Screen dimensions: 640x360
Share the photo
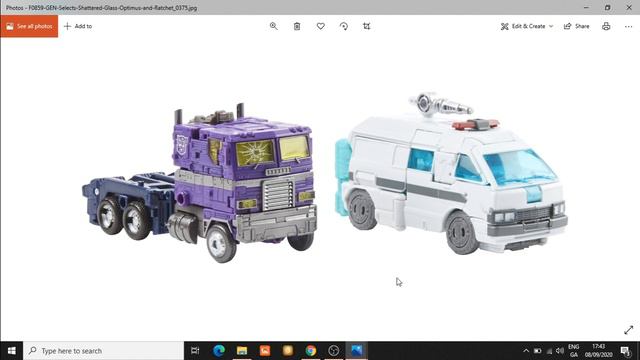[x=577, y=26]
